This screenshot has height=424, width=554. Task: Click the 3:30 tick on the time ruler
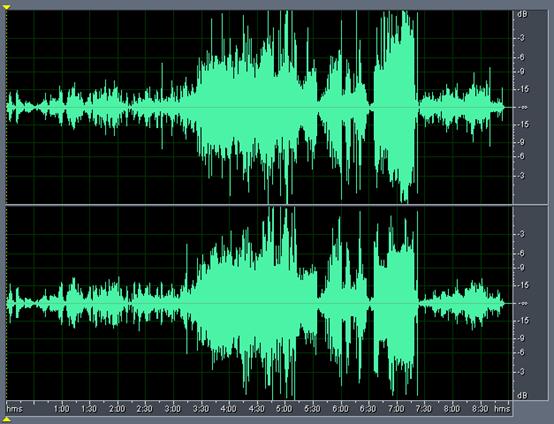click(201, 409)
